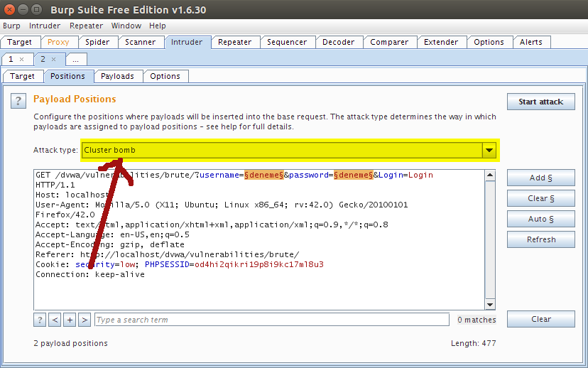This screenshot has height=368, width=588.
Task: Click the '0 matches' label
Action: [477, 320]
